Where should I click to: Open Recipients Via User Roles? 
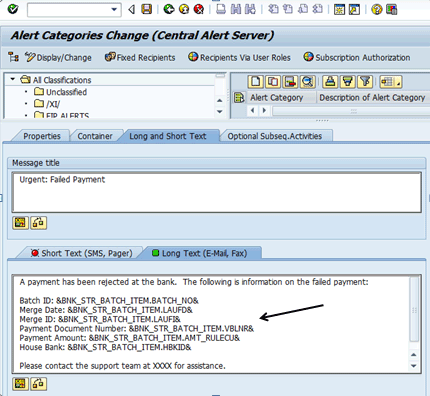tap(239, 57)
